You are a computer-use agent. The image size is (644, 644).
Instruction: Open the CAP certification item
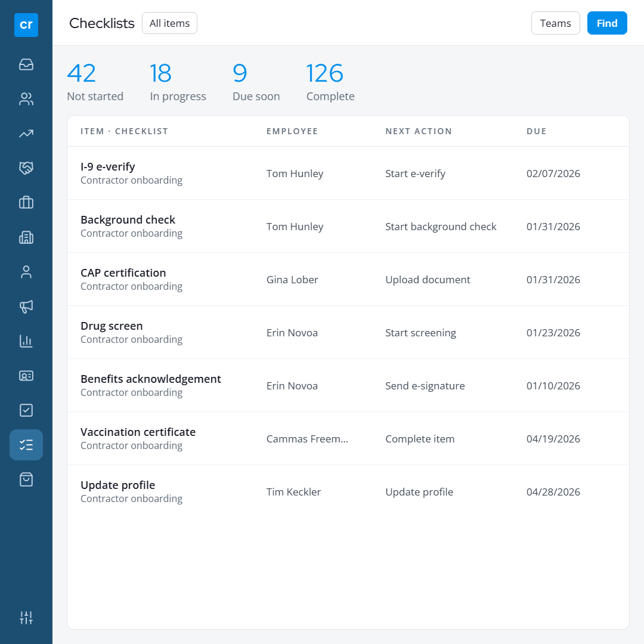[x=123, y=273]
